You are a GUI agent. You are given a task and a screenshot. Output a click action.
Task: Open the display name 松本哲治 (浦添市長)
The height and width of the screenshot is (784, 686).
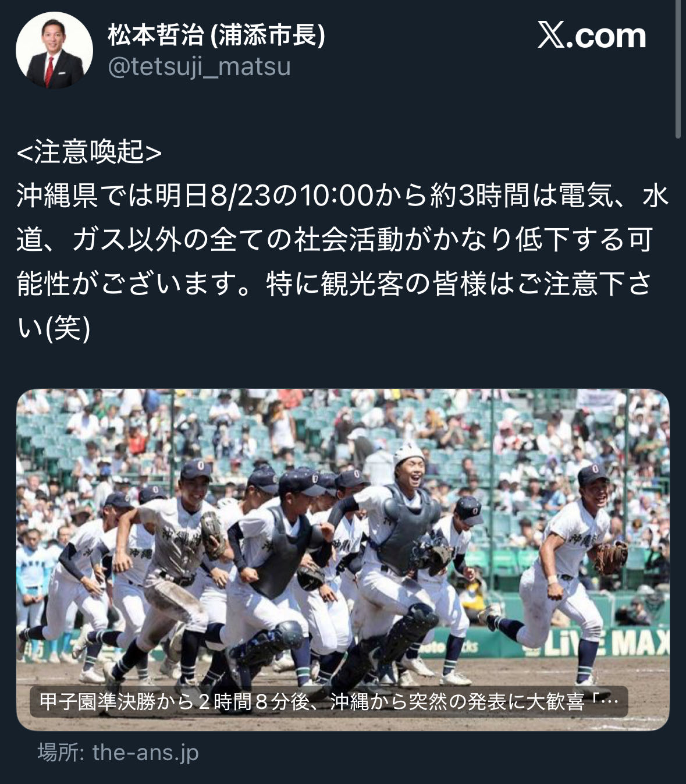coord(216,35)
